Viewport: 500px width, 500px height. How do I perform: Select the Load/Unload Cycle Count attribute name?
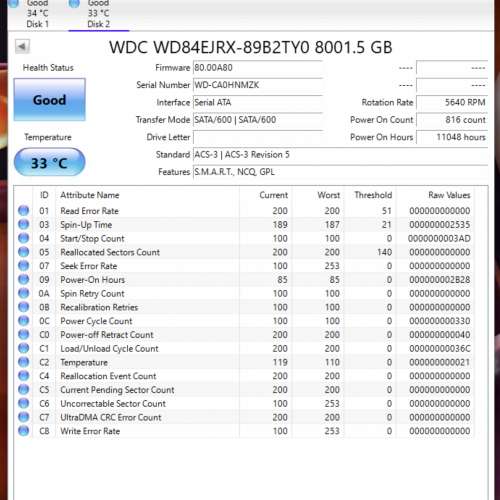(x=109, y=349)
